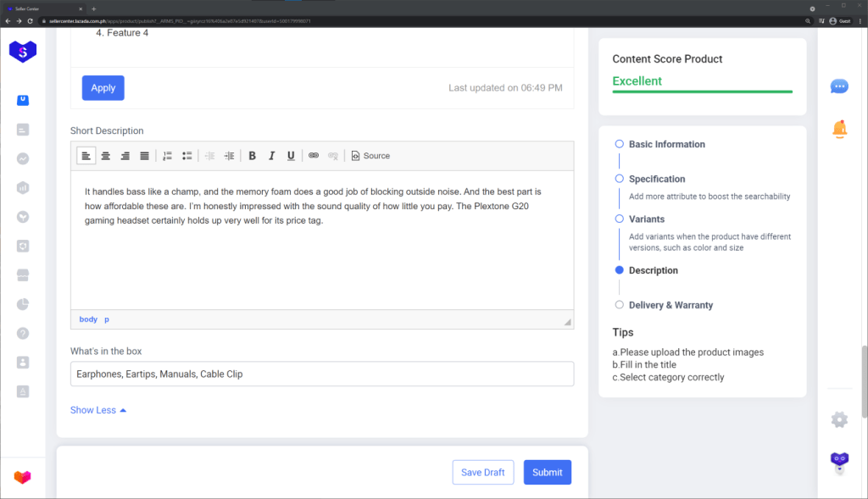Viewport: 868px width, 499px height.
Task: Switch editor to Source view
Action: (370, 156)
